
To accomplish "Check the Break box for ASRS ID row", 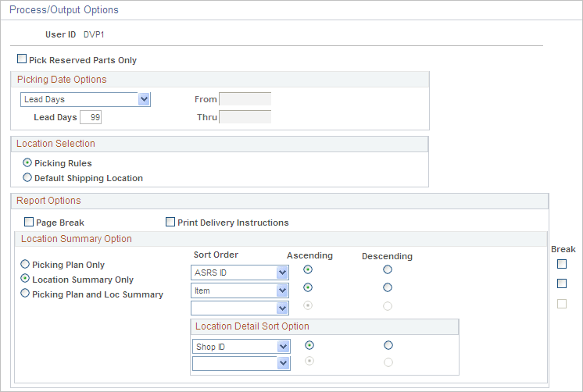I will [x=562, y=264].
